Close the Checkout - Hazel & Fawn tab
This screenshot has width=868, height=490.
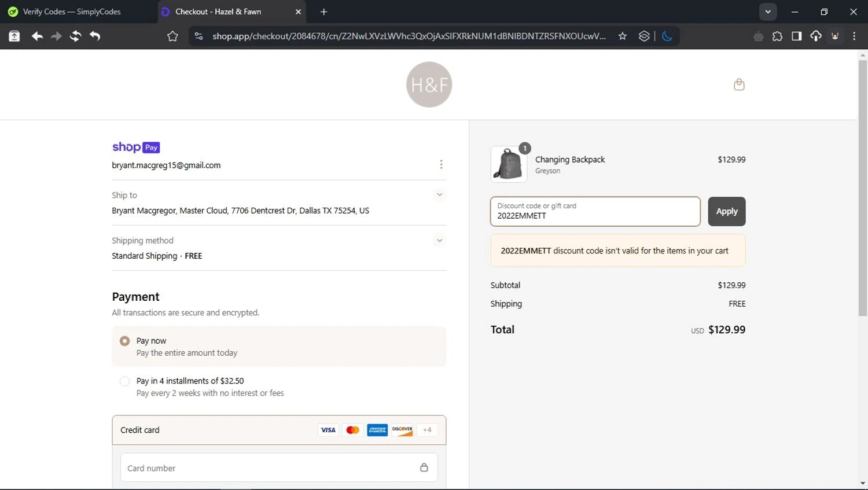[x=299, y=12]
